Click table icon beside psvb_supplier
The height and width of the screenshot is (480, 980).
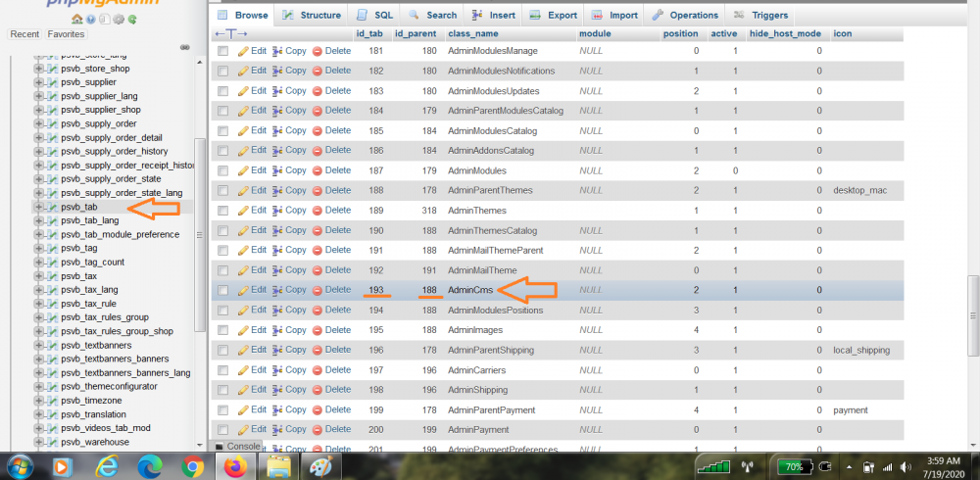(x=53, y=82)
